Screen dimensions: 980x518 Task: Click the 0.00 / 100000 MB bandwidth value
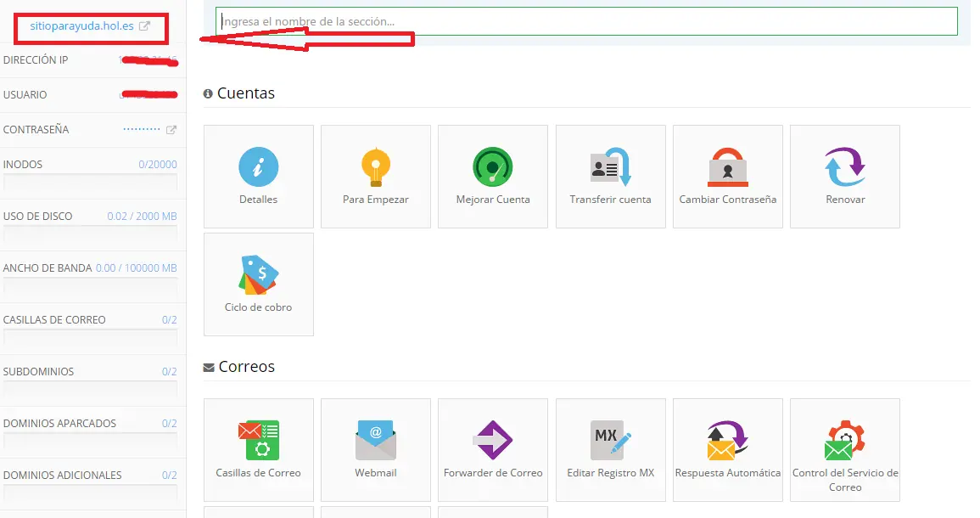(x=137, y=268)
